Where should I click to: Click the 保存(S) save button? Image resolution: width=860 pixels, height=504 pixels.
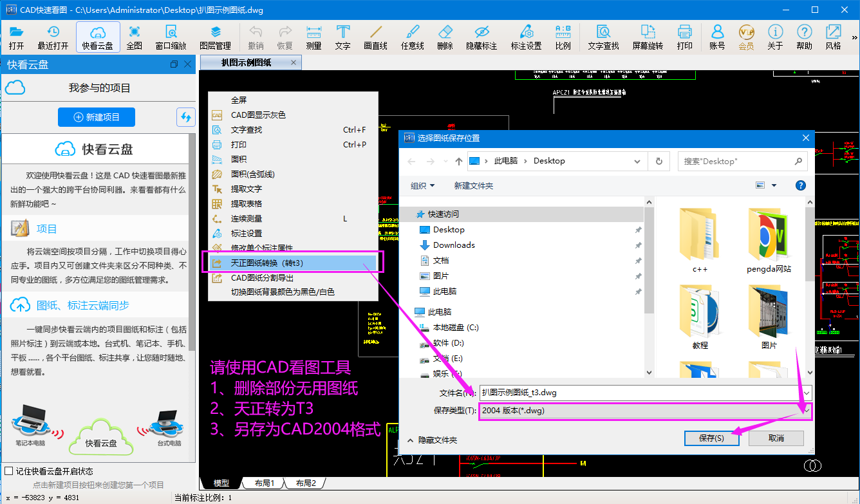(711, 438)
